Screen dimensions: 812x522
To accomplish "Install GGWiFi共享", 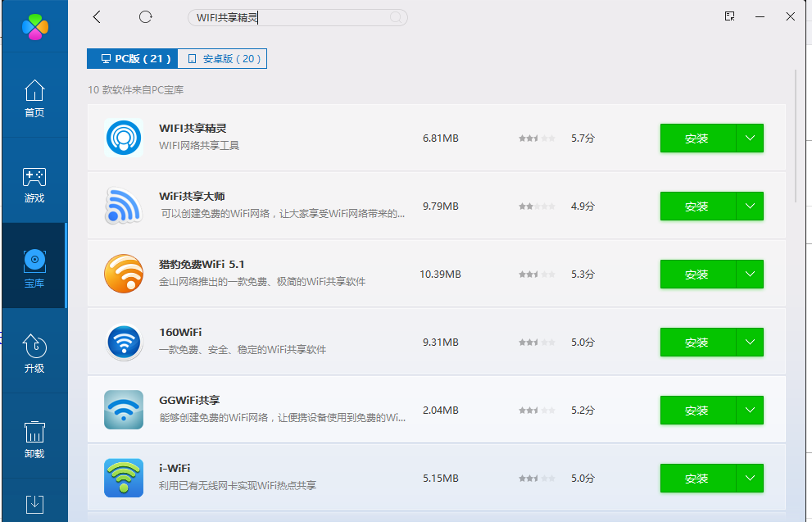I will [x=697, y=410].
